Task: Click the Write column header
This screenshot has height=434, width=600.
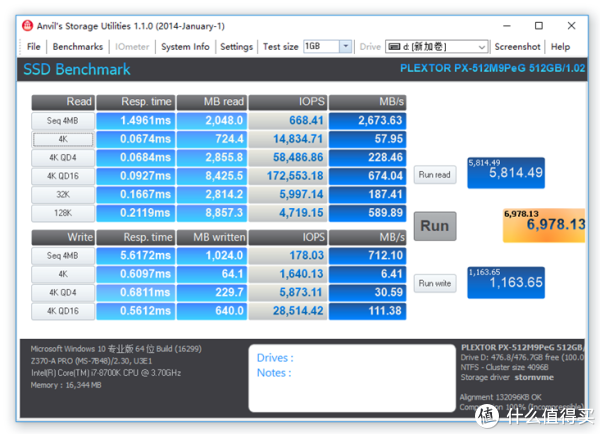Action: 63,237
